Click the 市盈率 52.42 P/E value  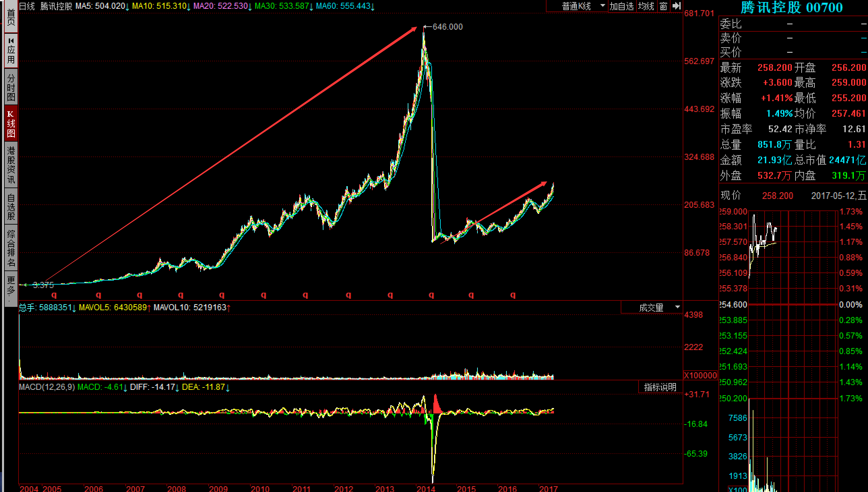coord(780,129)
